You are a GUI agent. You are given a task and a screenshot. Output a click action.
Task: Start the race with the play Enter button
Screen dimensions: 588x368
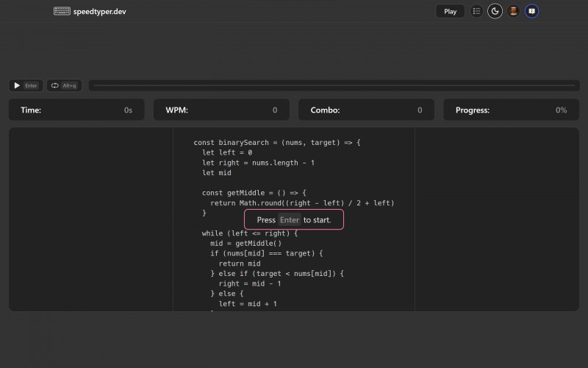point(26,85)
